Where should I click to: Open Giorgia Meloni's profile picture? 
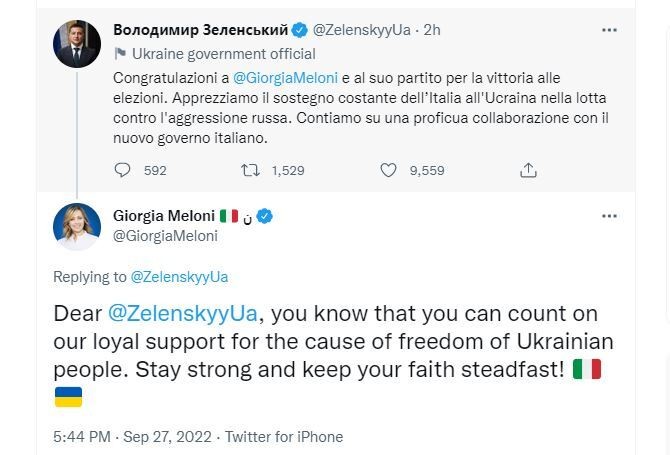(x=77, y=226)
